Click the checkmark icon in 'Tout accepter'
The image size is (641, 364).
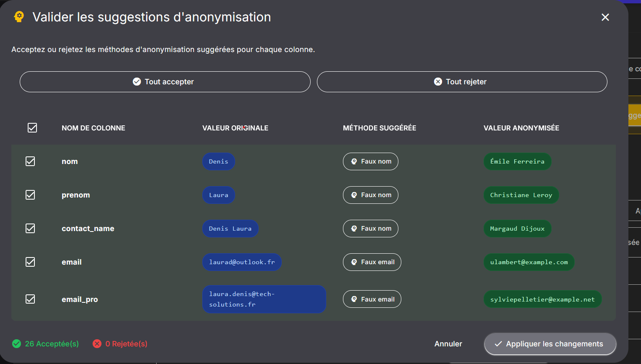tap(137, 82)
